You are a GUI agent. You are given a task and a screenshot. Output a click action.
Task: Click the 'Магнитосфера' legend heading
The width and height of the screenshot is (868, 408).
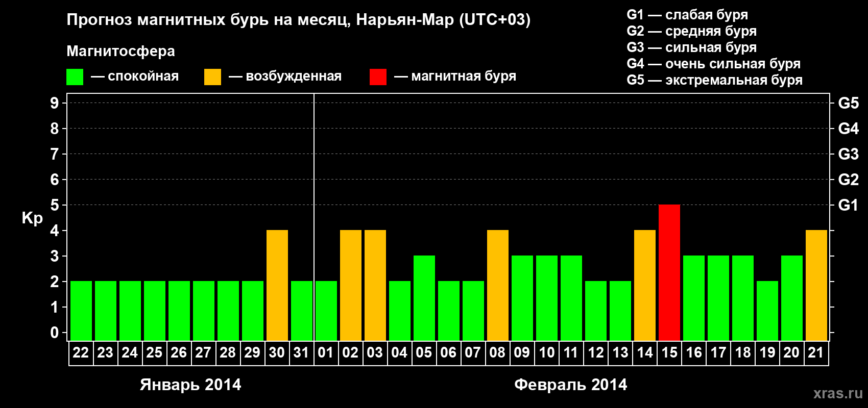[120, 52]
